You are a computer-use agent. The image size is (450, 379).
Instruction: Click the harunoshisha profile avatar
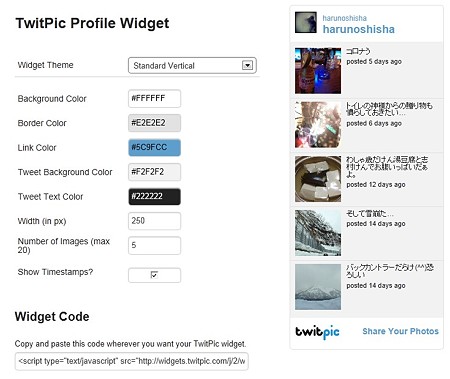pos(306,22)
